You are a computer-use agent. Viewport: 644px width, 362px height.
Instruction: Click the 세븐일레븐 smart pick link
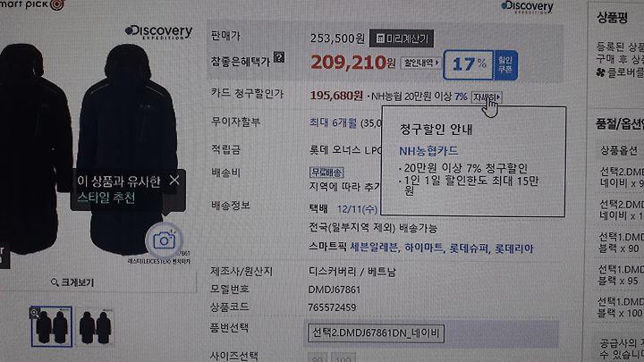pos(374,247)
